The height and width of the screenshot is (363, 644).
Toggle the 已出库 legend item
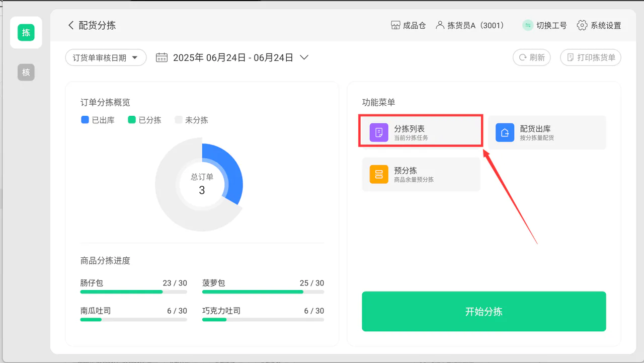click(98, 120)
